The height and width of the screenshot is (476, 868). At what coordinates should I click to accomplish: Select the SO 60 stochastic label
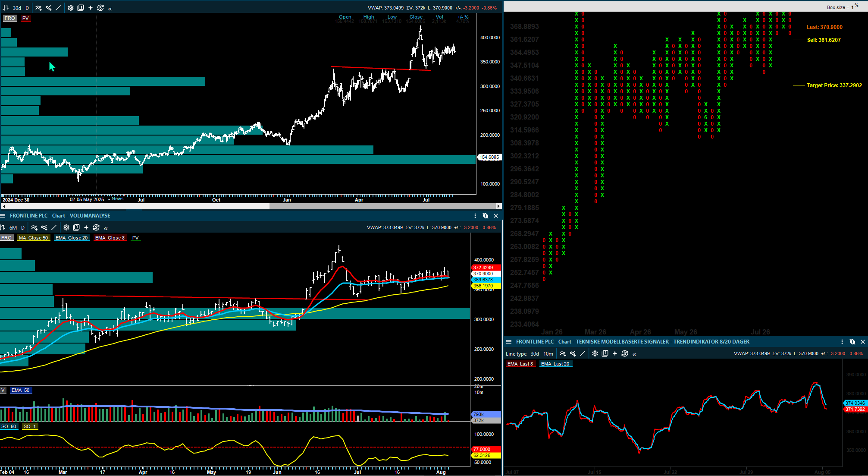[x=9, y=426]
